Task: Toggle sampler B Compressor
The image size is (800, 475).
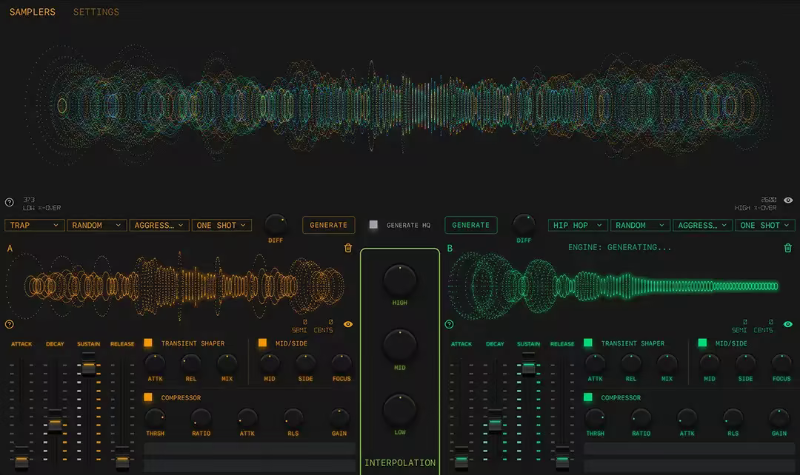Action: pos(588,397)
